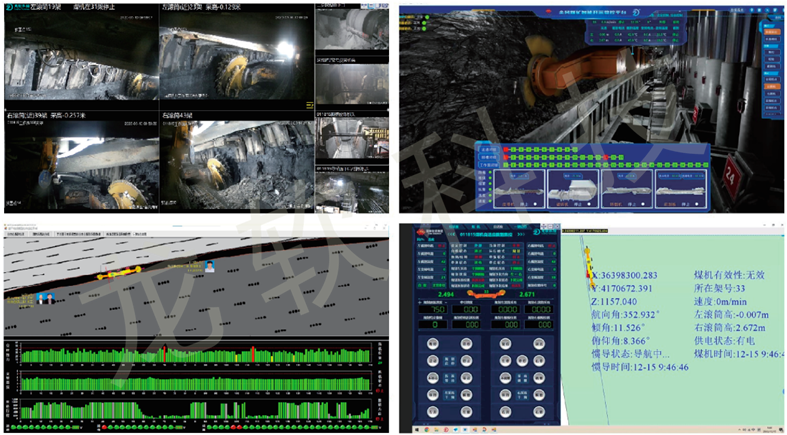Screen dimensions: 787x435
Task: Select the first equipment thumbnail in the 3D panel
Action: (519, 191)
